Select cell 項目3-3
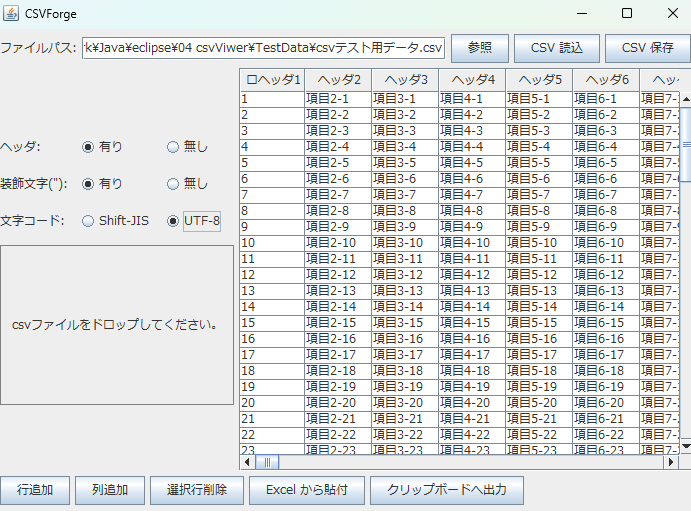The image size is (691, 511). point(405,131)
